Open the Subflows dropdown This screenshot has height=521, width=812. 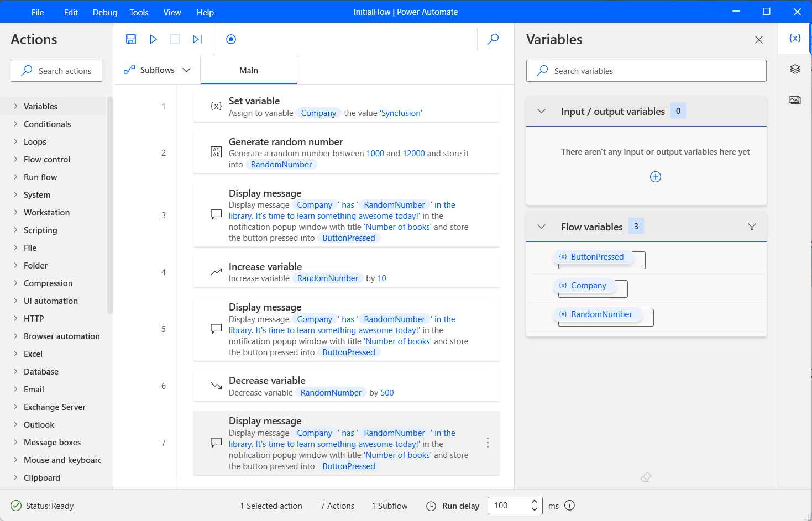(x=158, y=70)
